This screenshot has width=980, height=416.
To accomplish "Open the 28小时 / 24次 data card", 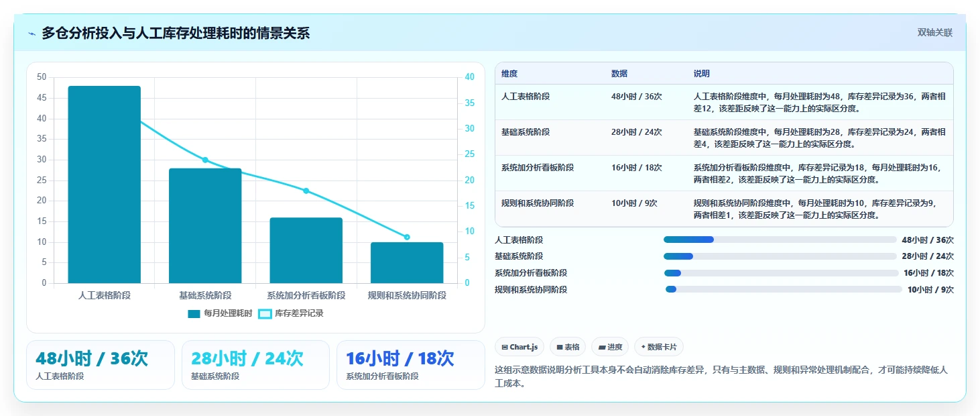I will point(255,365).
